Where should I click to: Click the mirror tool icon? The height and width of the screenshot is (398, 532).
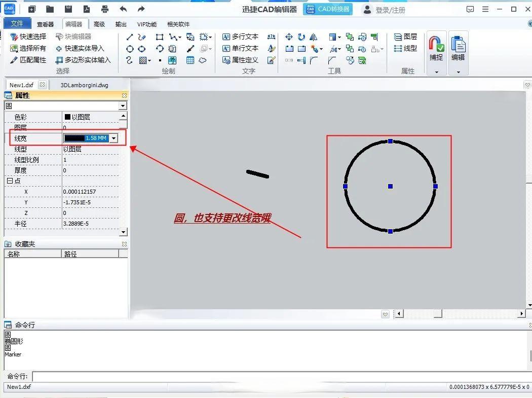tap(313, 37)
